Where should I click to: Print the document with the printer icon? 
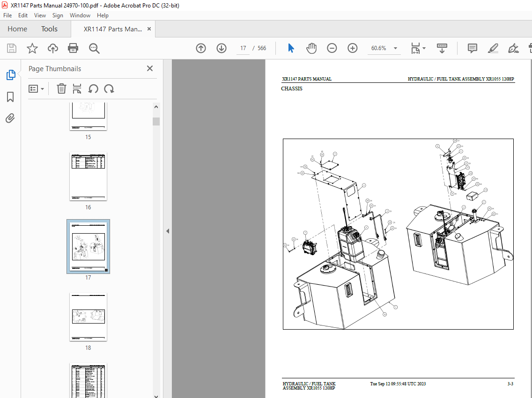coord(73,48)
